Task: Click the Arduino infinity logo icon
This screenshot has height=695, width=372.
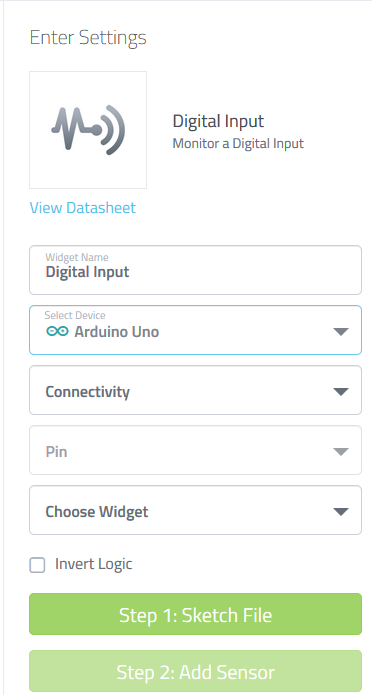Action: [57, 331]
